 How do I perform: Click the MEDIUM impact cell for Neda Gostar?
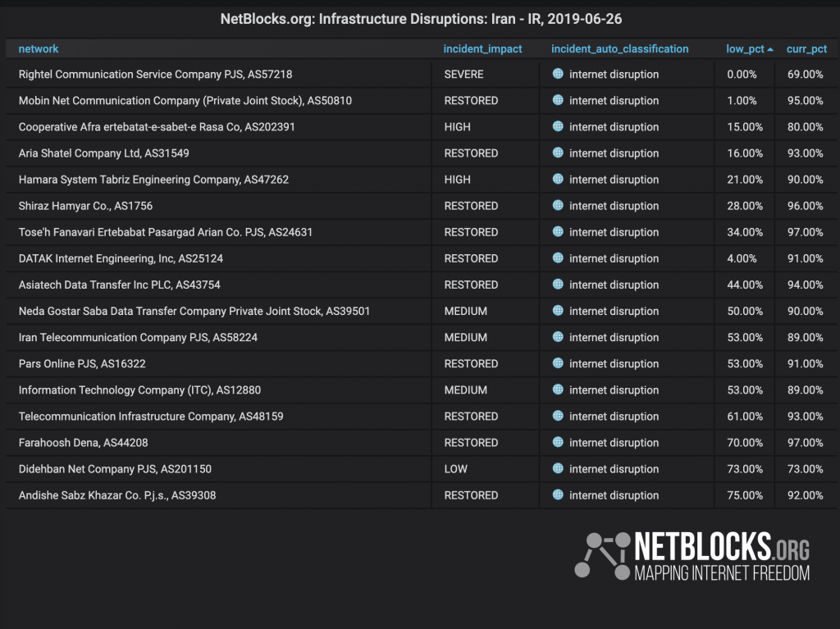point(466,311)
